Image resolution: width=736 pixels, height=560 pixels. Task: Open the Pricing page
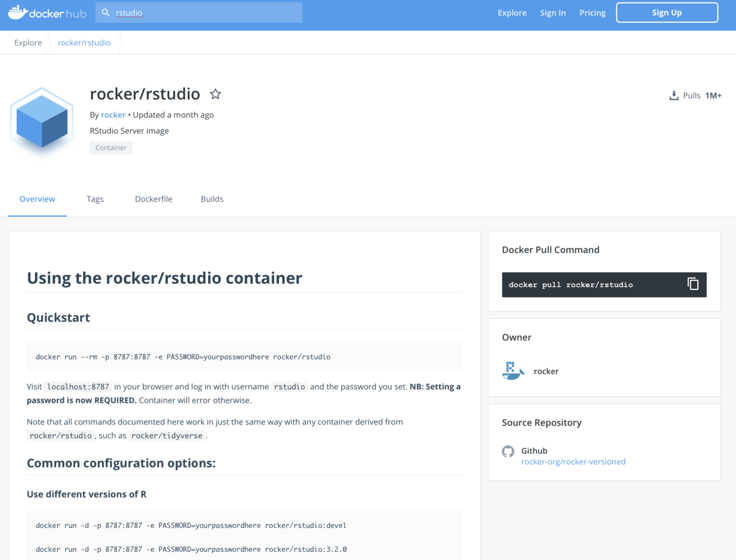pyautogui.click(x=592, y=12)
